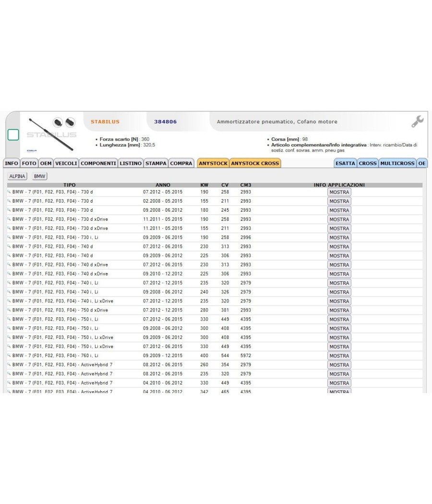Click magnifier icon for 760 i, Li row

click(x=9, y=356)
